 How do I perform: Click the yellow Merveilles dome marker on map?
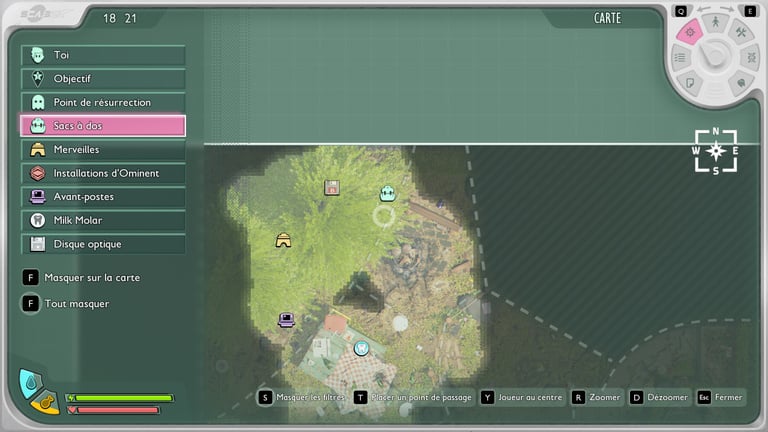pos(283,240)
